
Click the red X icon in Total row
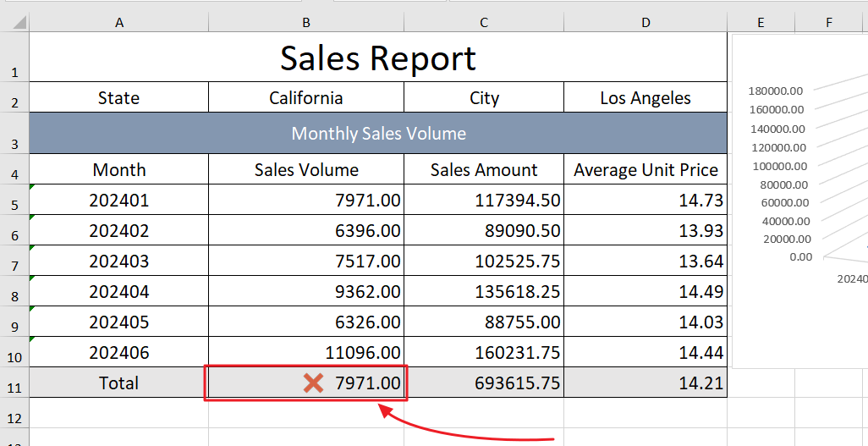tap(313, 383)
